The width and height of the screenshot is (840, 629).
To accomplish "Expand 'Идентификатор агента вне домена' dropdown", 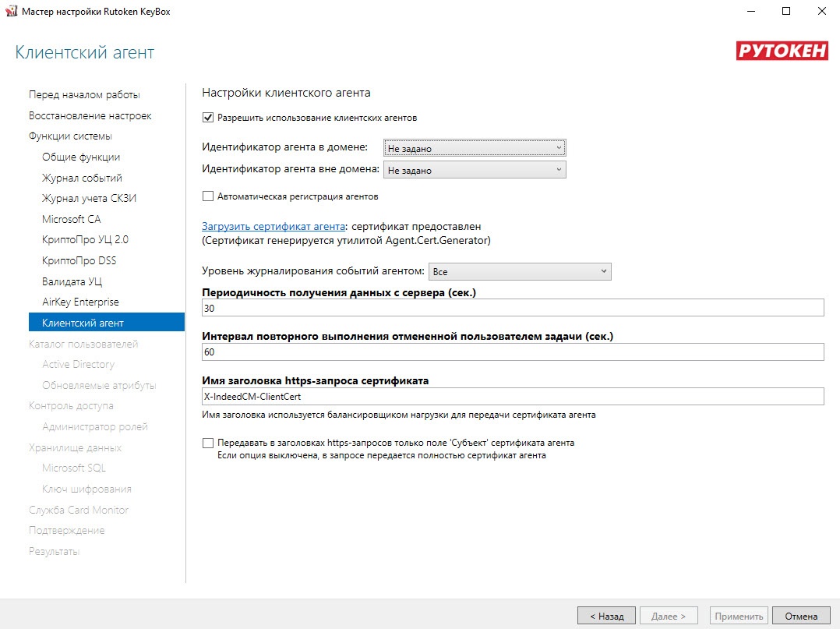I will (474, 170).
